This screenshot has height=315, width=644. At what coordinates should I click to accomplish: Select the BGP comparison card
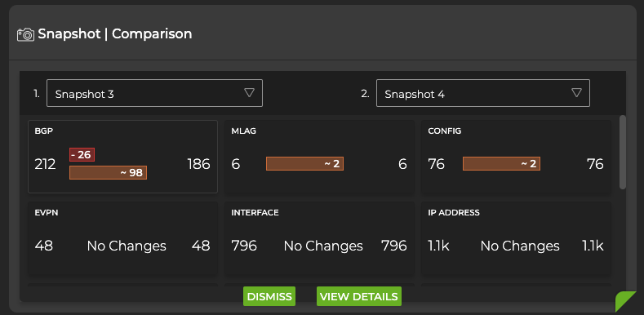pos(122,157)
